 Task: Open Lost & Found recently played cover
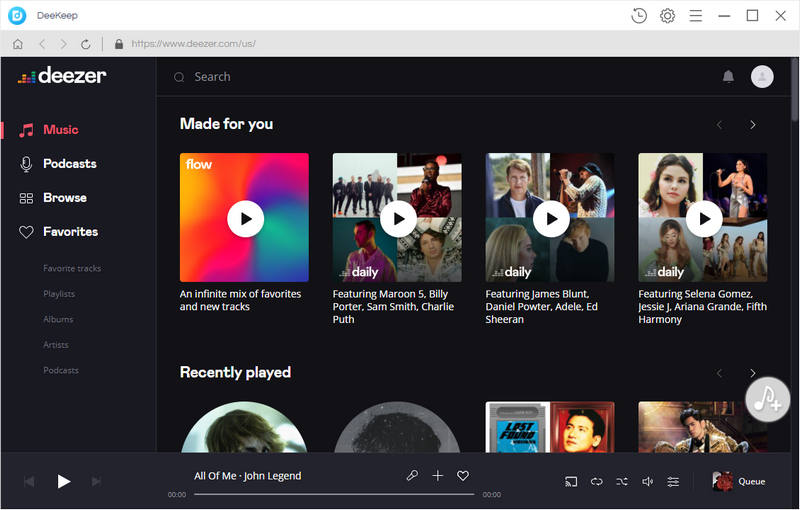(549, 427)
